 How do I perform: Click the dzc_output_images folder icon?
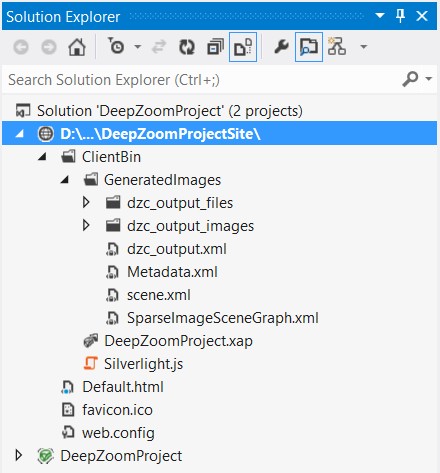[x=113, y=225]
